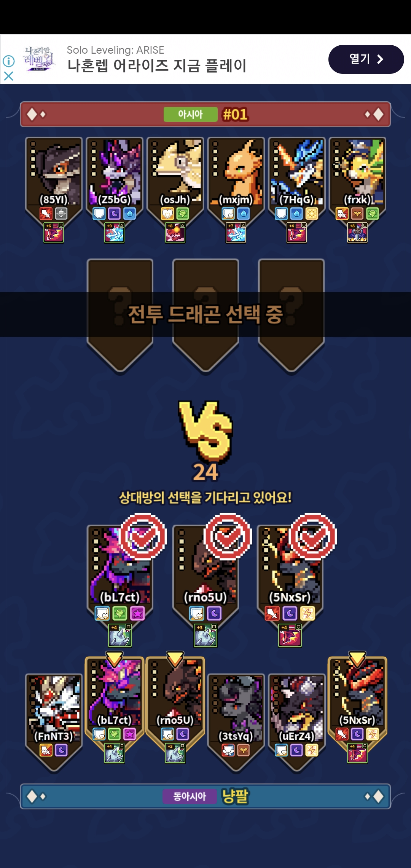Tap the rune item under (Z5bG) dragon
This screenshot has width=411, height=868.
point(114,232)
